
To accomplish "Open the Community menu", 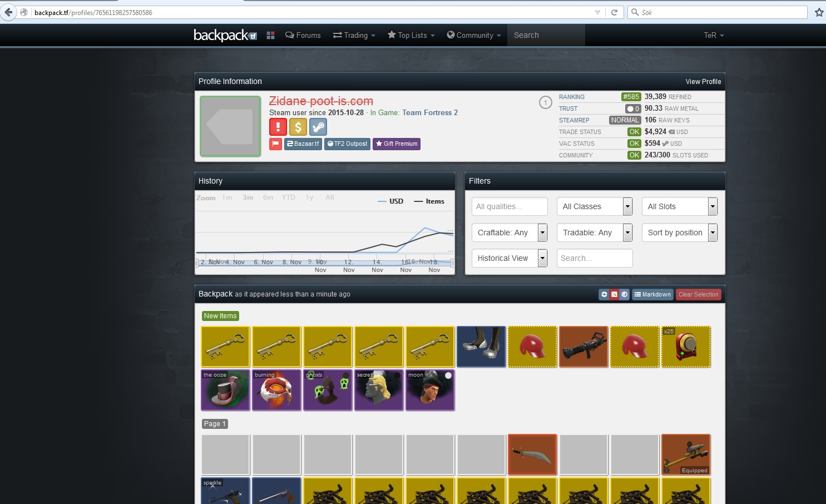I will (474, 35).
